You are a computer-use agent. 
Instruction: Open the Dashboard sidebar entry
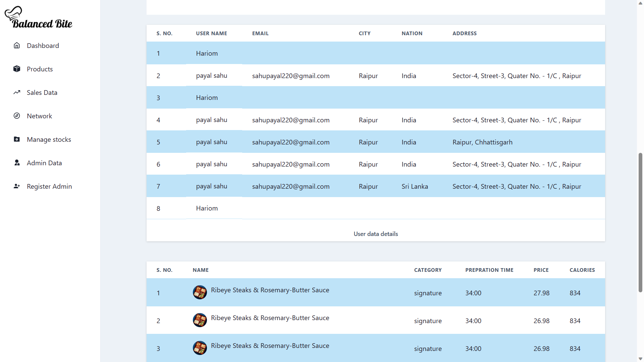(43, 45)
